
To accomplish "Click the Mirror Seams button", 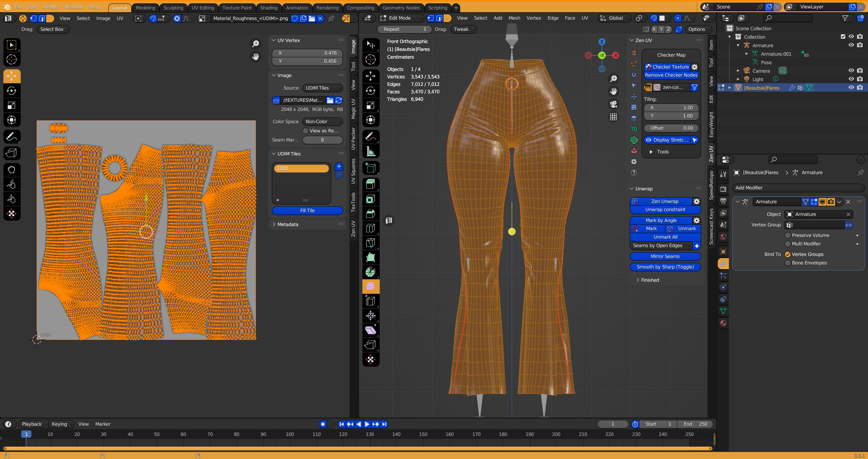I will pyautogui.click(x=665, y=256).
